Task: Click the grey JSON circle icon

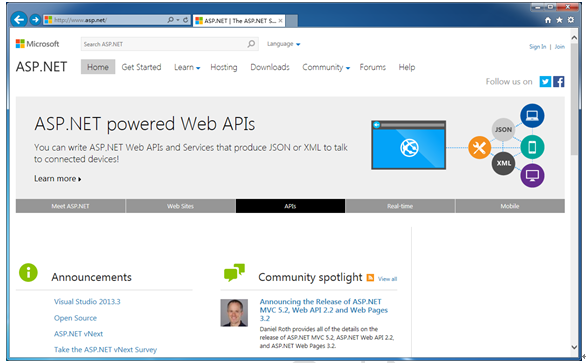Action: 503,130
